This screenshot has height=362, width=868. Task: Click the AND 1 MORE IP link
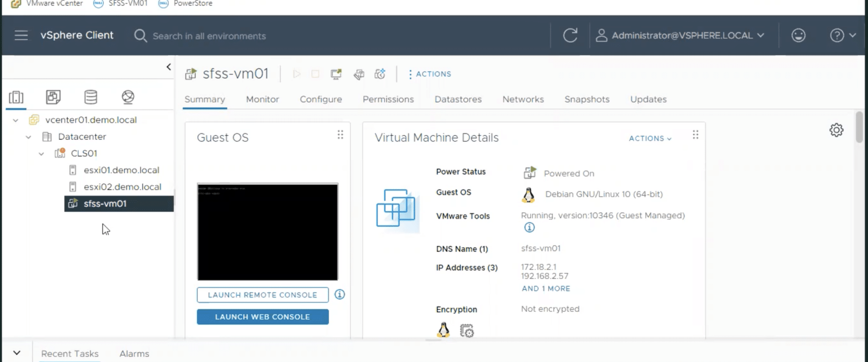click(x=546, y=288)
